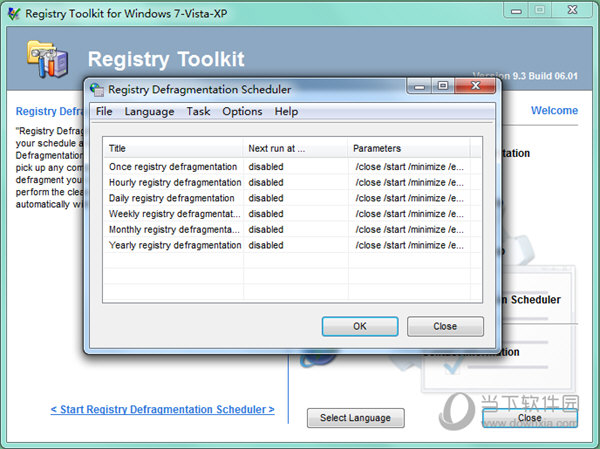Image resolution: width=600 pixels, height=449 pixels.
Task: Click parameters cell of Hourly task
Action: (409, 182)
